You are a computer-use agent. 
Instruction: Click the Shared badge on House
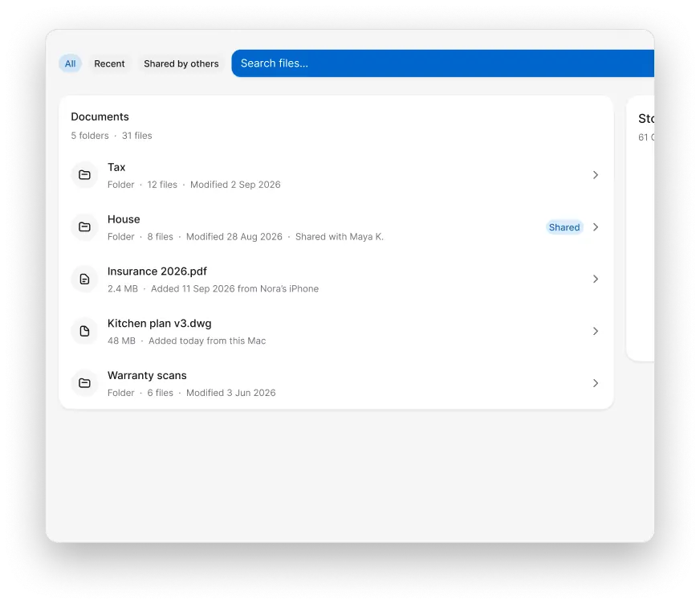(564, 227)
